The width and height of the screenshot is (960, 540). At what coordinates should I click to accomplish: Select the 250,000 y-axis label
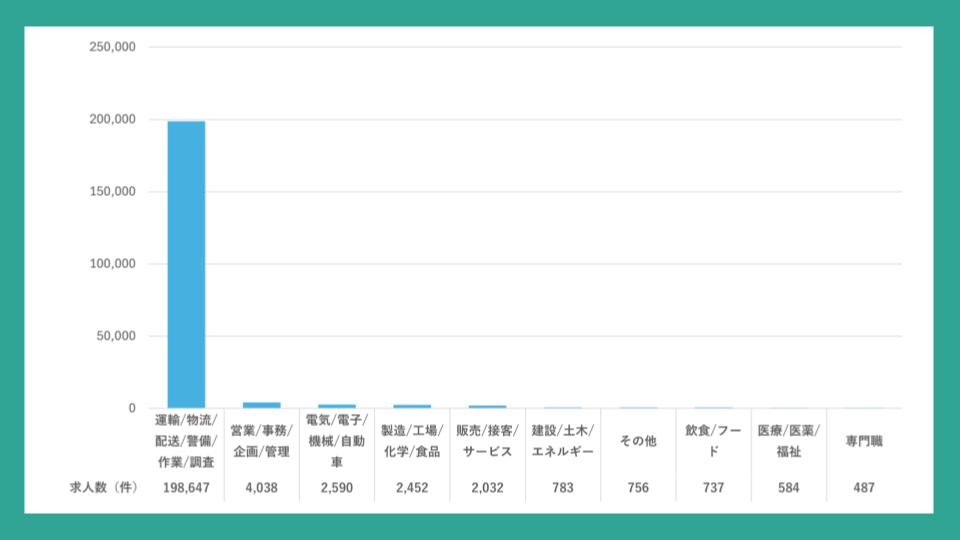point(112,47)
